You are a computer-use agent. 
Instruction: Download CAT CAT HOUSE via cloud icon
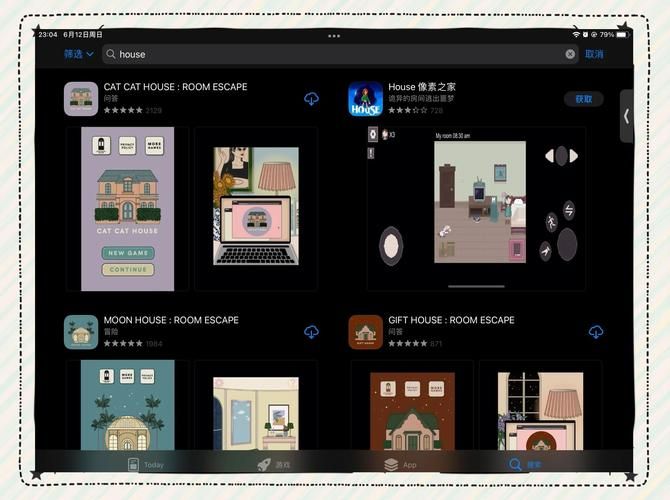coord(311,99)
